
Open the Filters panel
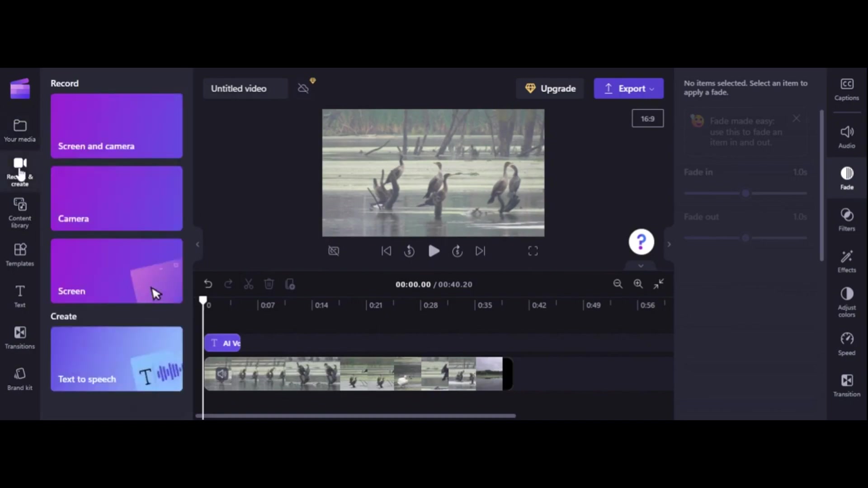[846, 220]
